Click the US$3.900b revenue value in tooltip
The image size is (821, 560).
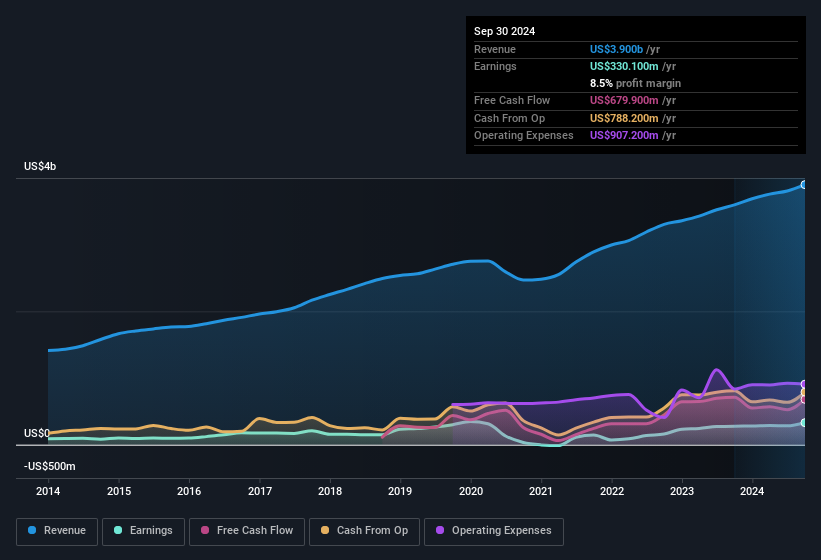pyautogui.click(x=622, y=49)
